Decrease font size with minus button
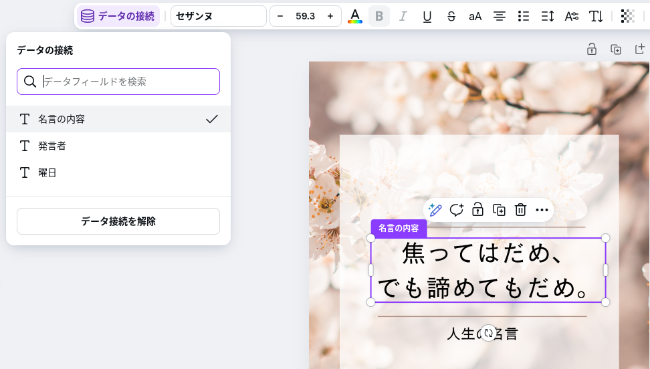Screen dimensions: 650x369 (280, 16)
